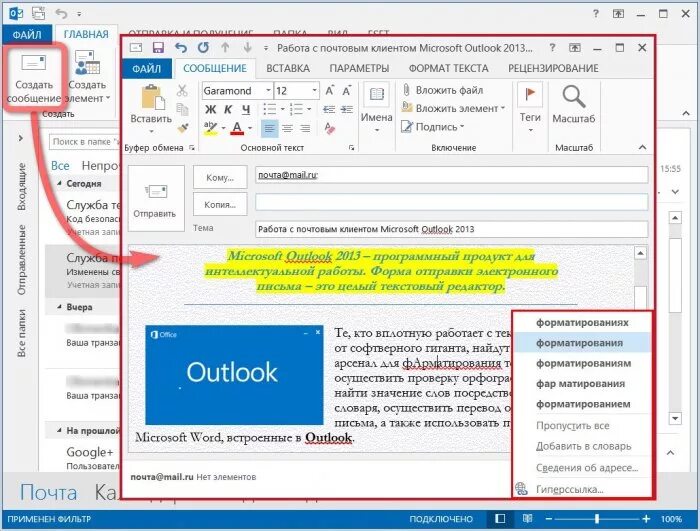Click Создать сообщение in main window
This screenshot has width=700, height=531.
34,78
